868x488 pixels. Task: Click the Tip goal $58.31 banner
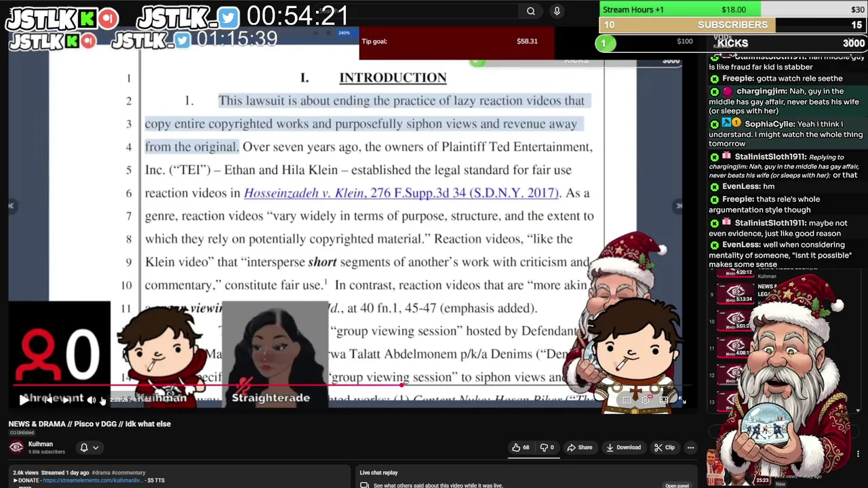[x=457, y=41]
